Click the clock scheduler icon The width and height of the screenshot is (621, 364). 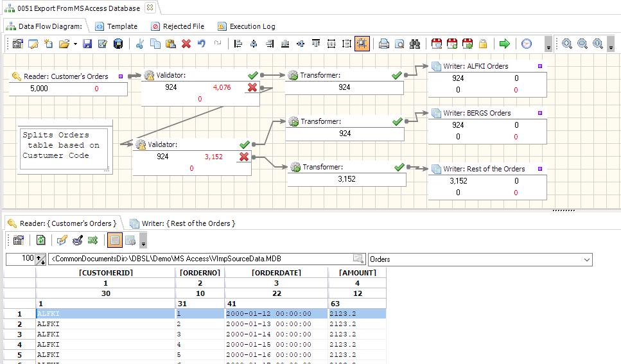point(527,44)
